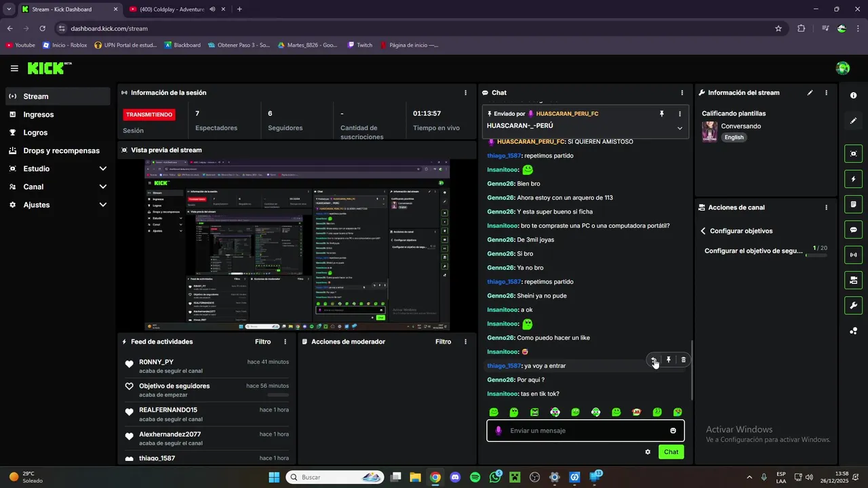Viewport: 868px width, 488px height.
Task: Toggle the screen capture widget in right sidebar
Action: click(853, 154)
